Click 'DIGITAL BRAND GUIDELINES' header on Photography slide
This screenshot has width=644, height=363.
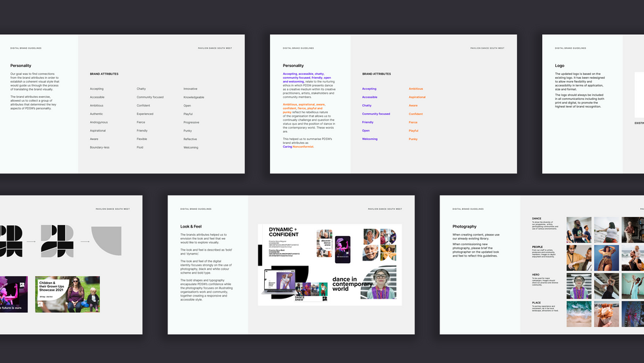tap(468, 209)
